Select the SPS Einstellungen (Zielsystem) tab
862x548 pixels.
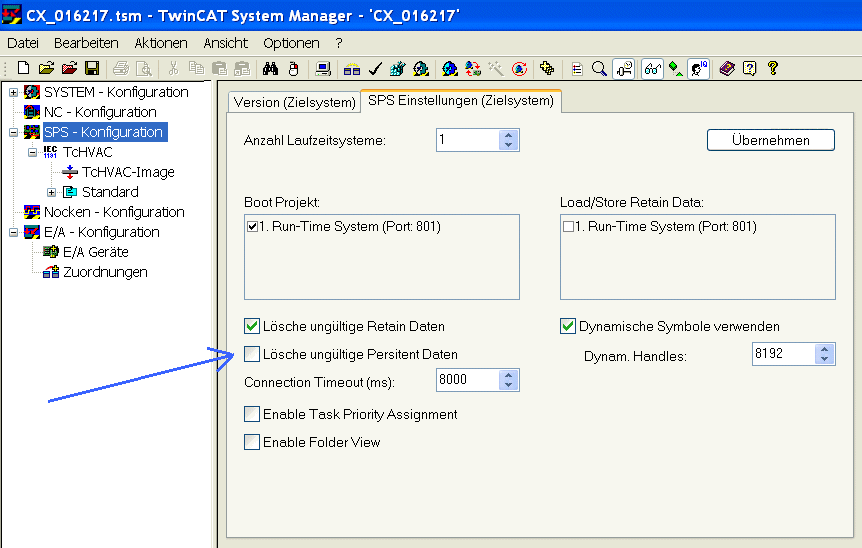461,101
